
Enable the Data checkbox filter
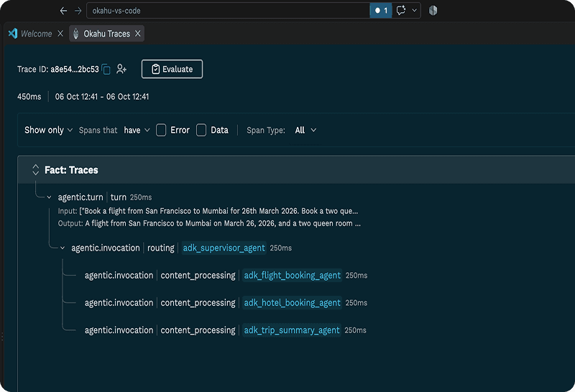(201, 130)
